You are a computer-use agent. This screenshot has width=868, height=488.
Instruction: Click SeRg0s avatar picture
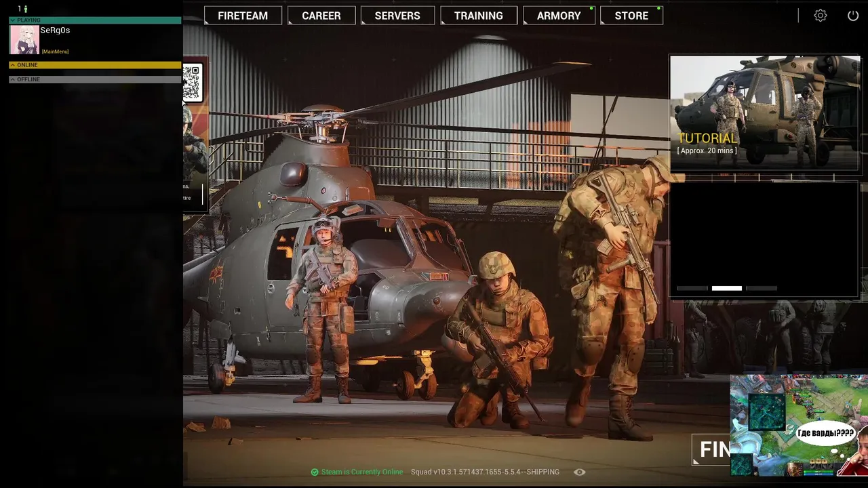click(x=24, y=40)
